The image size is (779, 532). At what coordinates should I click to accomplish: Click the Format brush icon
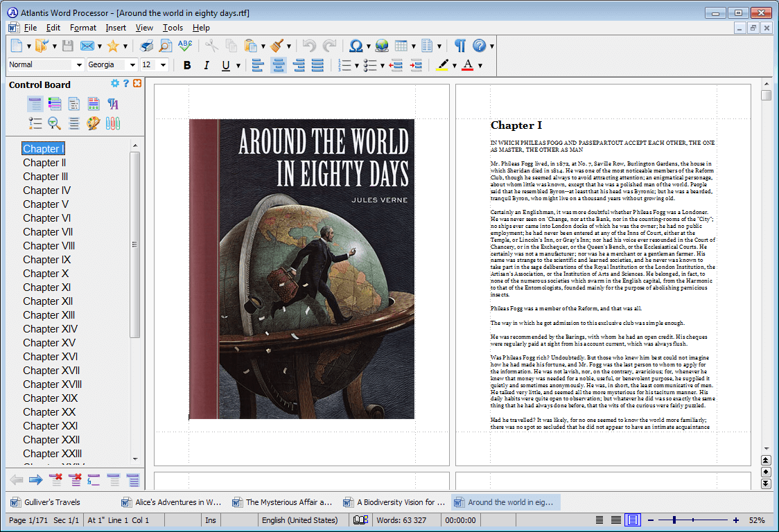tap(277, 46)
